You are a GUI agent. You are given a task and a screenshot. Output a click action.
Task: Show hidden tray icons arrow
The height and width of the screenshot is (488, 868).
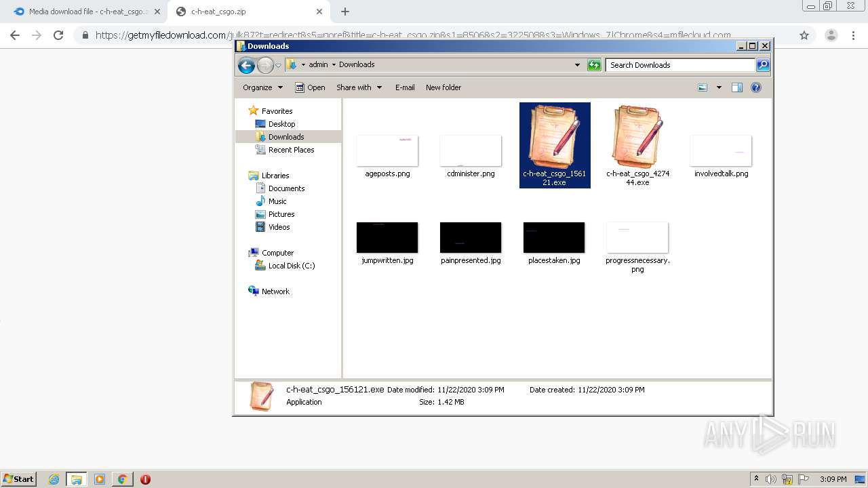click(756, 479)
